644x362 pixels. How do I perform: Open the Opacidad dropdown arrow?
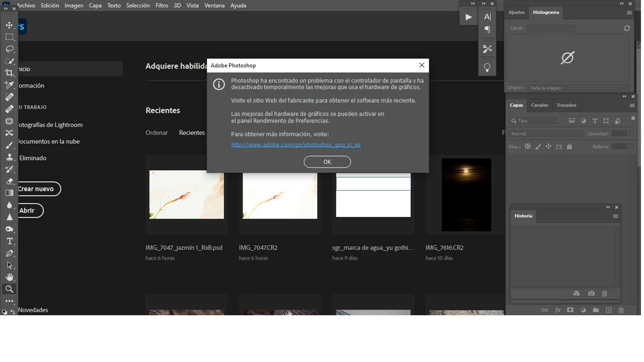pos(631,134)
